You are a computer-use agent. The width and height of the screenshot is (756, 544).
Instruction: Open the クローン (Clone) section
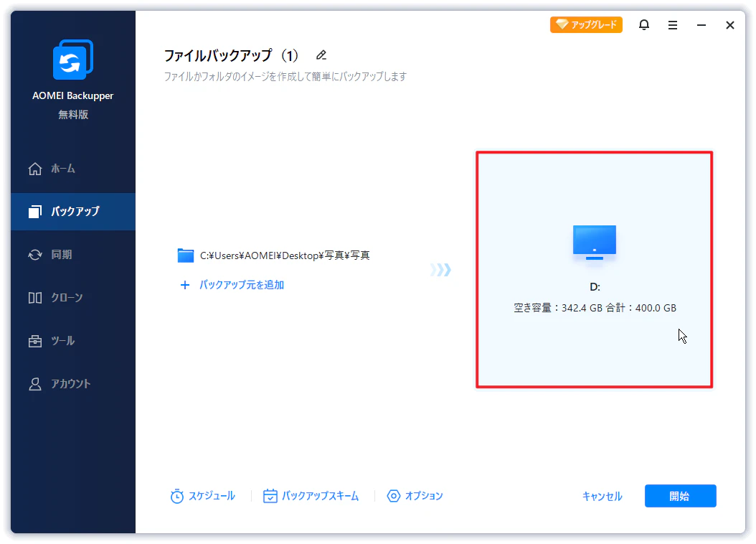point(73,298)
